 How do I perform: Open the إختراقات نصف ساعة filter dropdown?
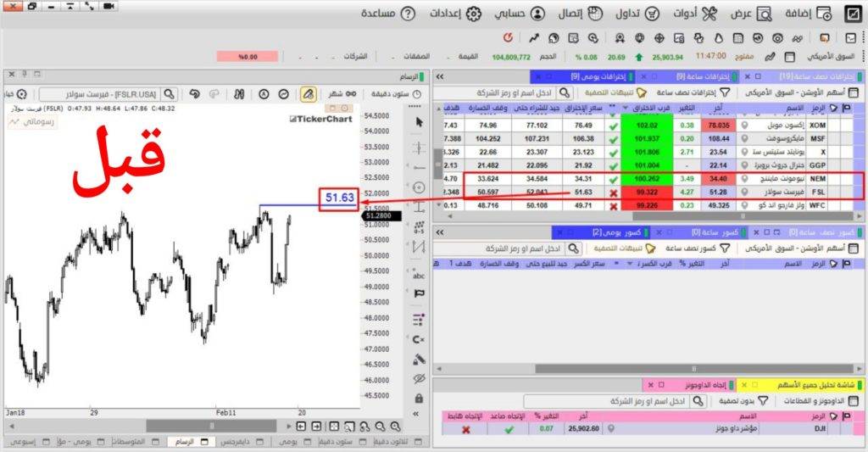point(693,92)
